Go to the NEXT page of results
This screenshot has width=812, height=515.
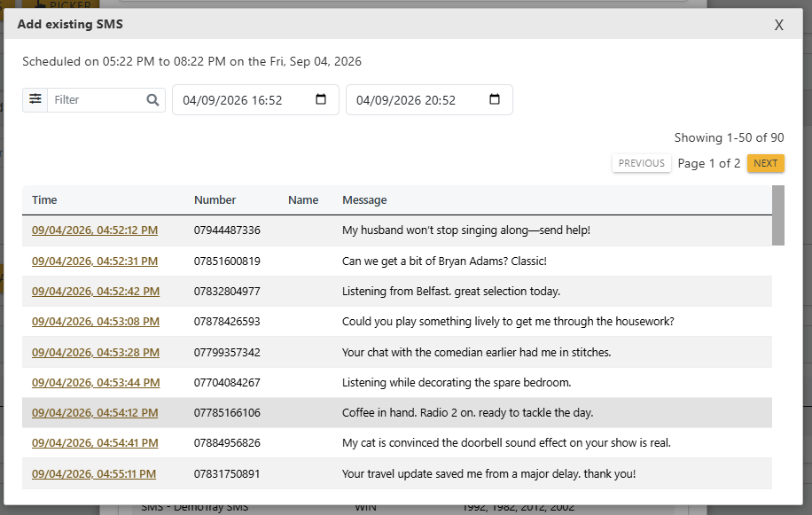click(765, 163)
